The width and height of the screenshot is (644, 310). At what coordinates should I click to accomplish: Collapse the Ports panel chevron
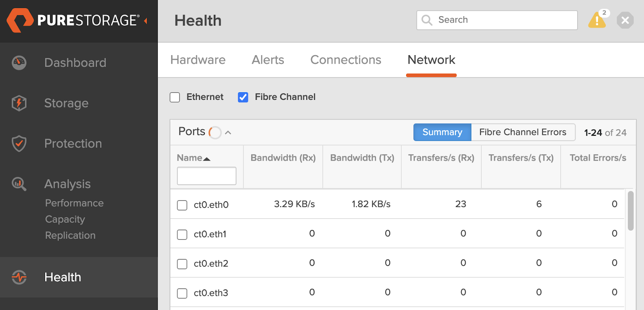228,132
